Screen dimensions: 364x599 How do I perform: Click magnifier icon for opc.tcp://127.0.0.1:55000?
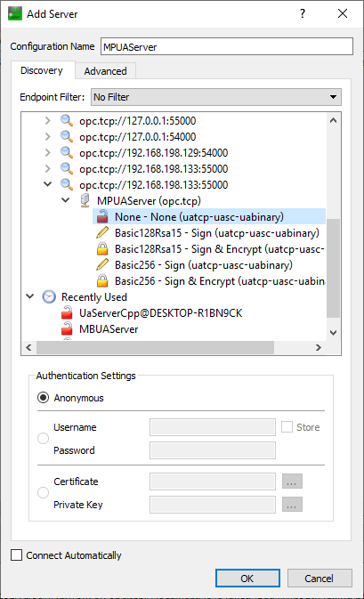(x=67, y=120)
